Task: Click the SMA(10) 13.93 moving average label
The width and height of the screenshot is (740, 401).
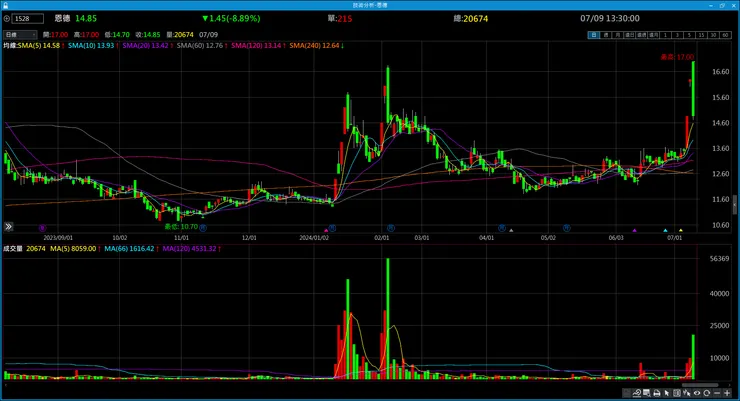Action: click(93, 45)
